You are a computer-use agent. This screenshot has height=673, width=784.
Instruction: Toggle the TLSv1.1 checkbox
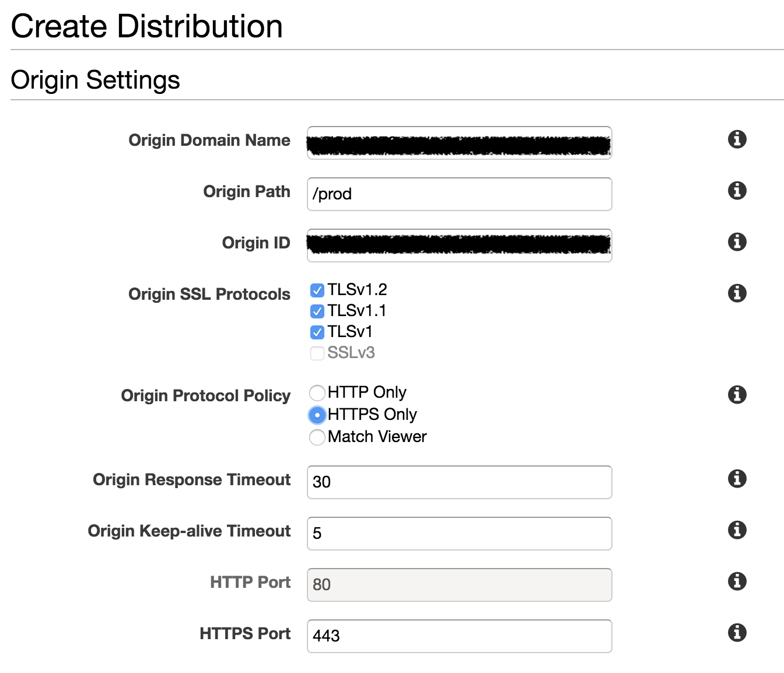(x=317, y=311)
